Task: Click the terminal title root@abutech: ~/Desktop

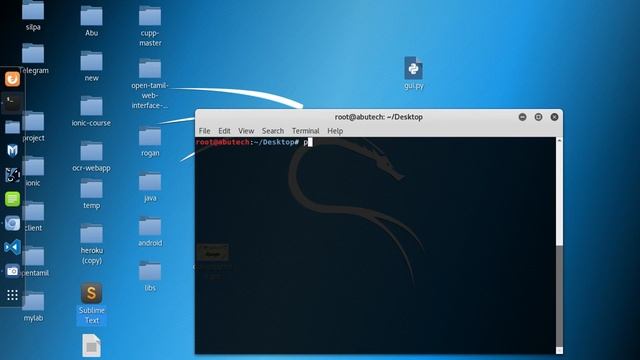Action: coord(378,117)
